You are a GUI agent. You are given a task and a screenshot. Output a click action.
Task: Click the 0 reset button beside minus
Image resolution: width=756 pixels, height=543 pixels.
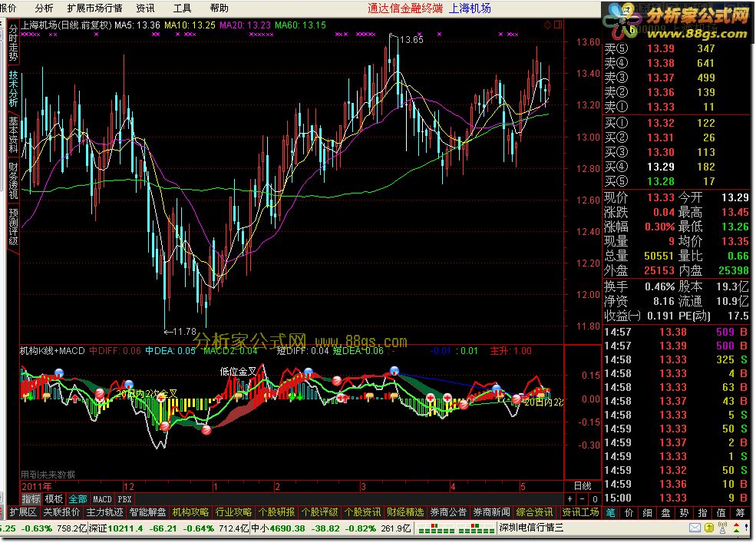tap(595, 499)
